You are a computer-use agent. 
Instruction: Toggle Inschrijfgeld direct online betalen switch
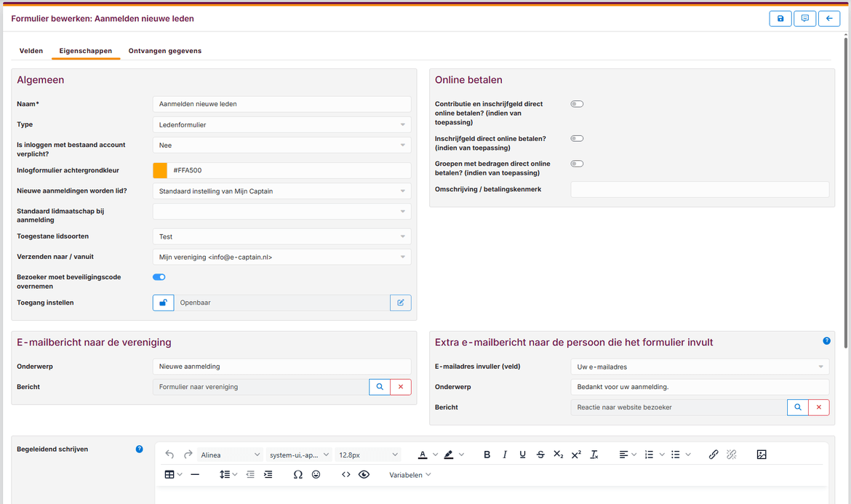tap(577, 138)
